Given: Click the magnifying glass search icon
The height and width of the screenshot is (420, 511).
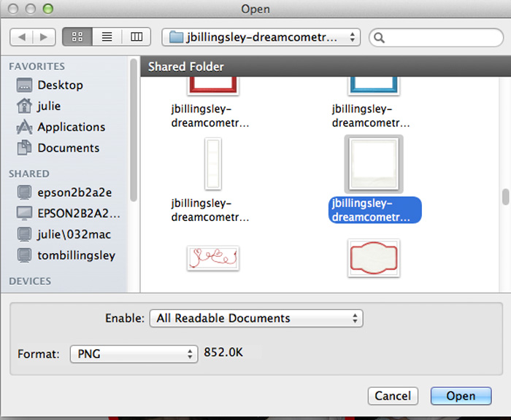Looking at the screenshot, I should 379,38.
